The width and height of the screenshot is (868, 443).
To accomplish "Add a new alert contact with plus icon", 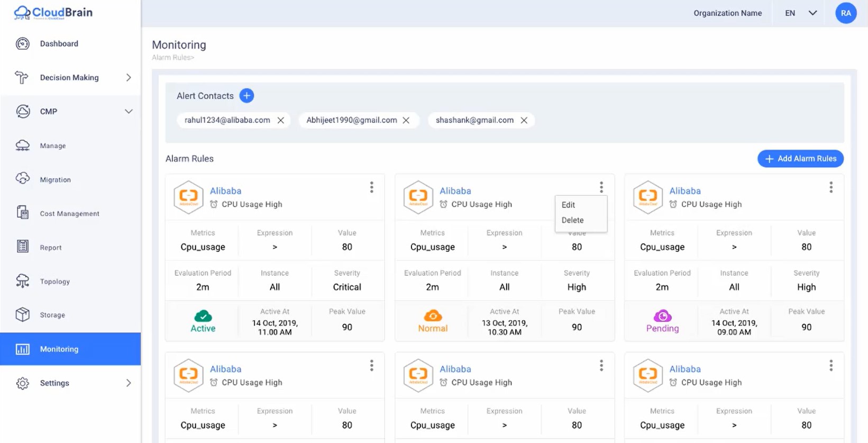I will [246, 96].
